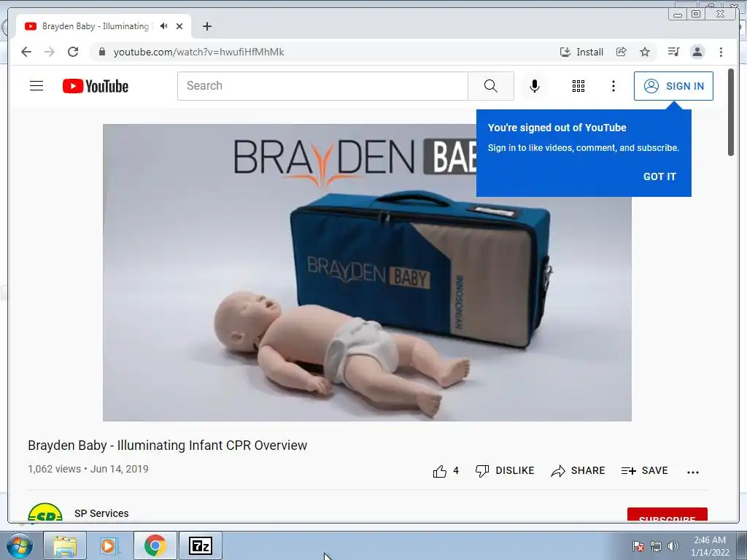Go back in Chrome browser
This screenshot has width=747, height=560.
26,52
